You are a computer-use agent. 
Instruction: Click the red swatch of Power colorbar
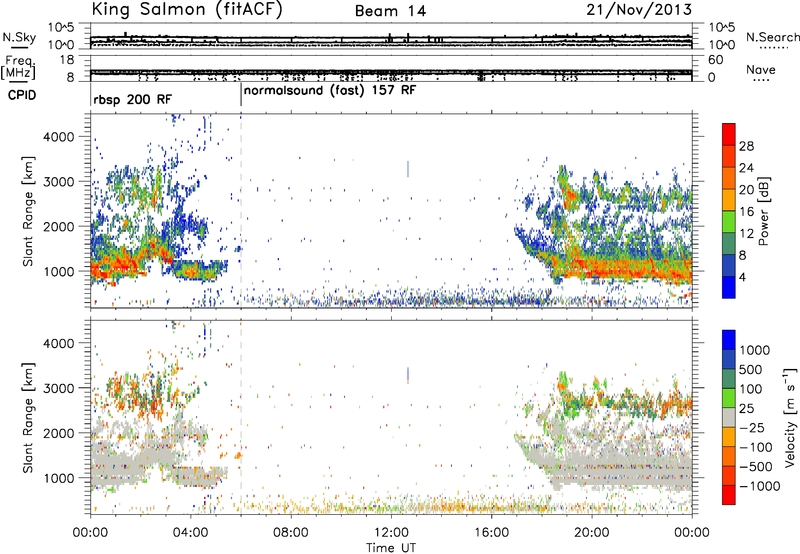point(729,134)
